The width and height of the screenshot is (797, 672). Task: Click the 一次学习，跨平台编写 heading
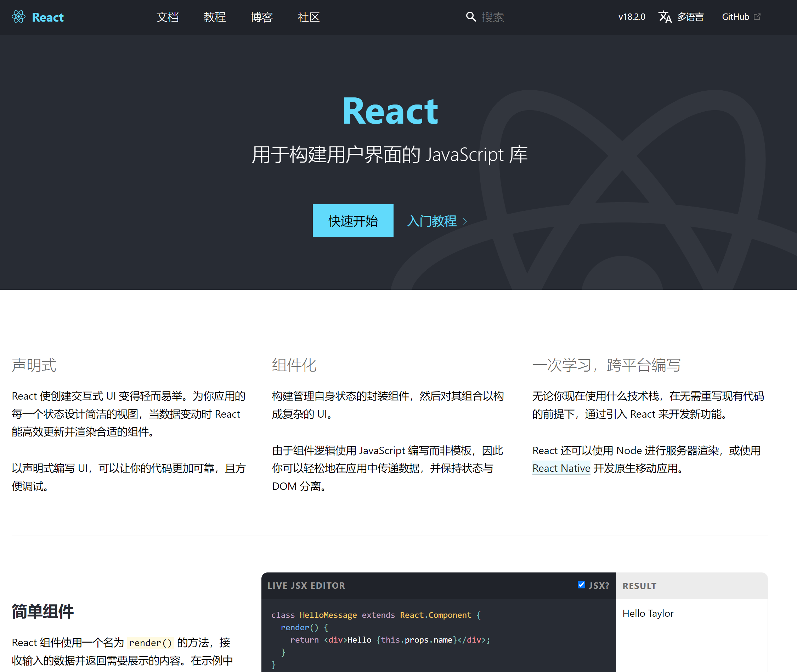[606, 365]
